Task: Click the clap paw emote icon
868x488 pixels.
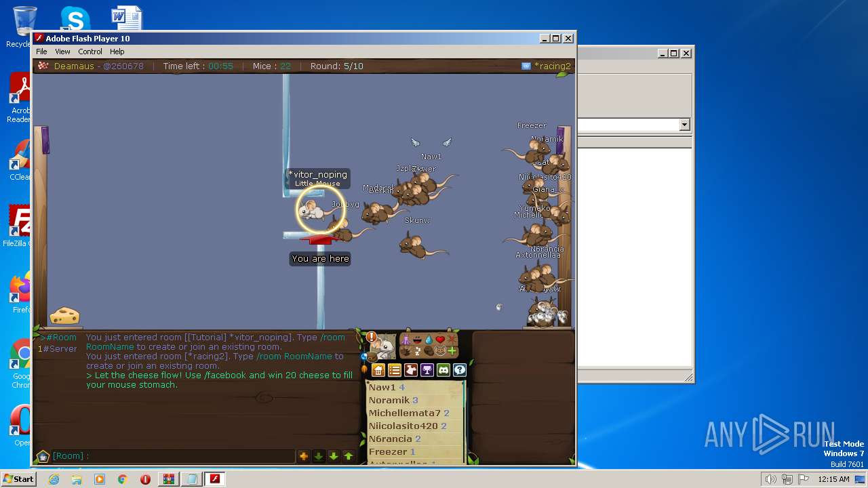Action: [x=406, y=351]
